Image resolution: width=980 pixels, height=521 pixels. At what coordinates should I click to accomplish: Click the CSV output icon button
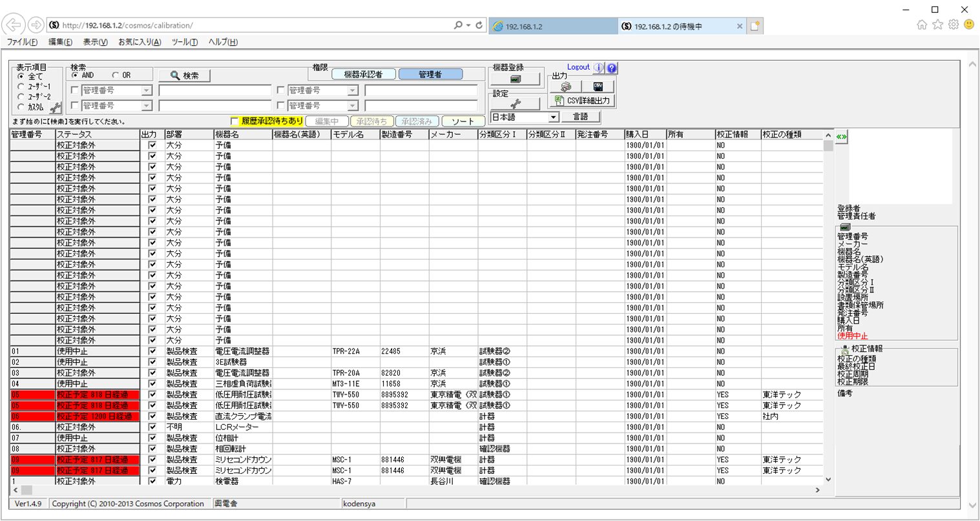click(x=598, y=87)
